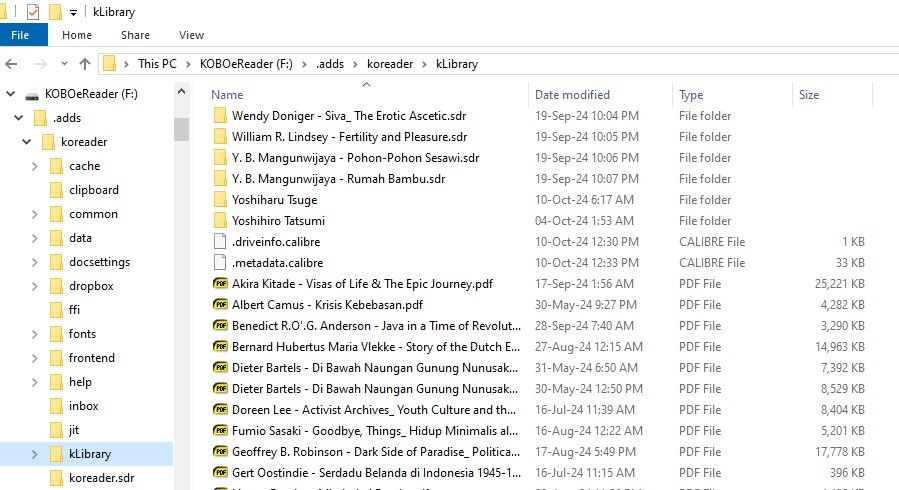Viewport: 899px width, 490px height.
Task: Go up one level with Up arrow
Action: pos(85,64)
